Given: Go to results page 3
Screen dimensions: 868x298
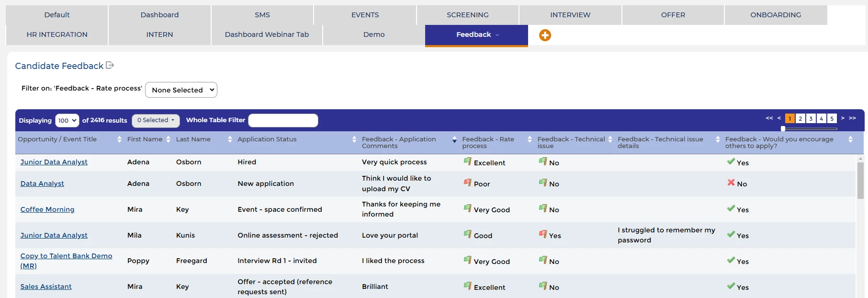Looking at the screenshot, I should tap(811, 118).
